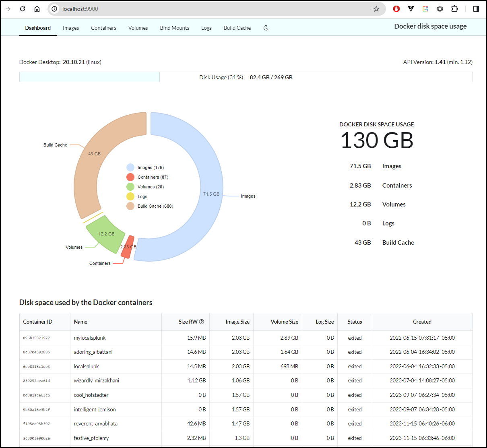
Task: Click the localsplunk container name
Action: pyautogui.click(x=87, y=366)
